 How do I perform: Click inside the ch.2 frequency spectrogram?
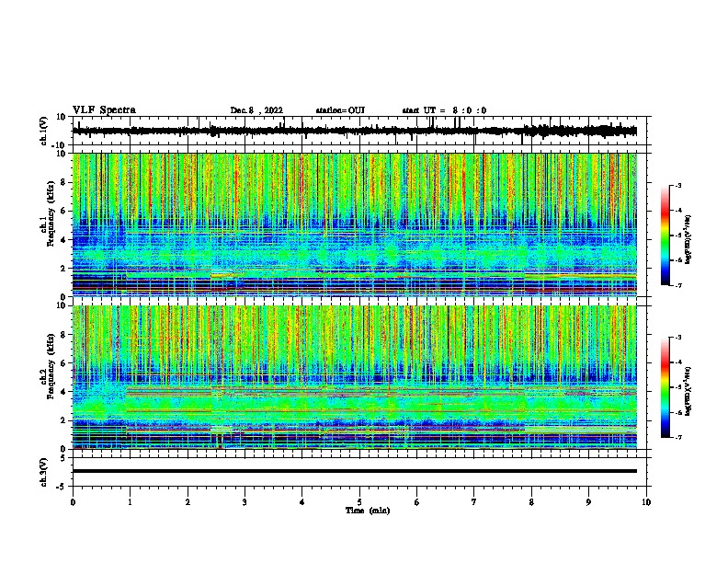354,377
